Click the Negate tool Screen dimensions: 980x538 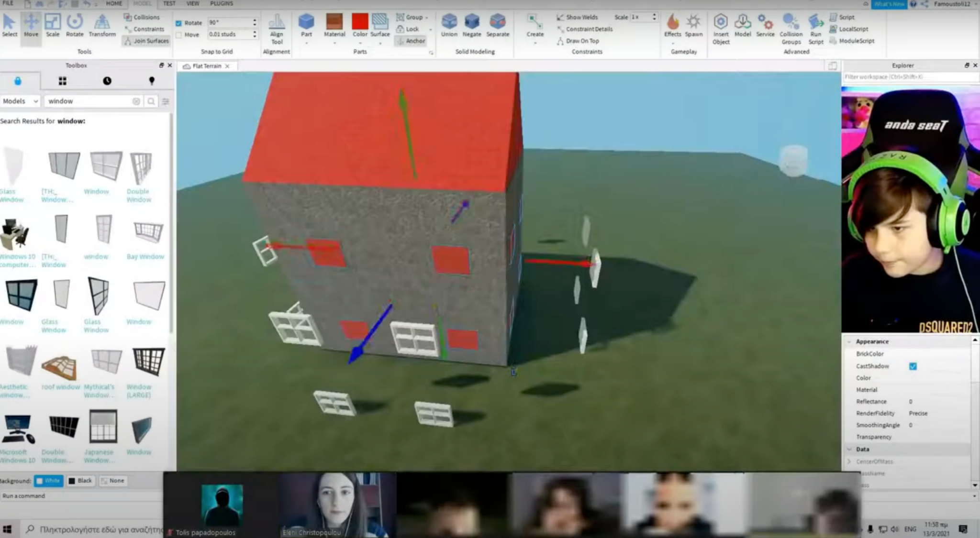pos(472,25)
